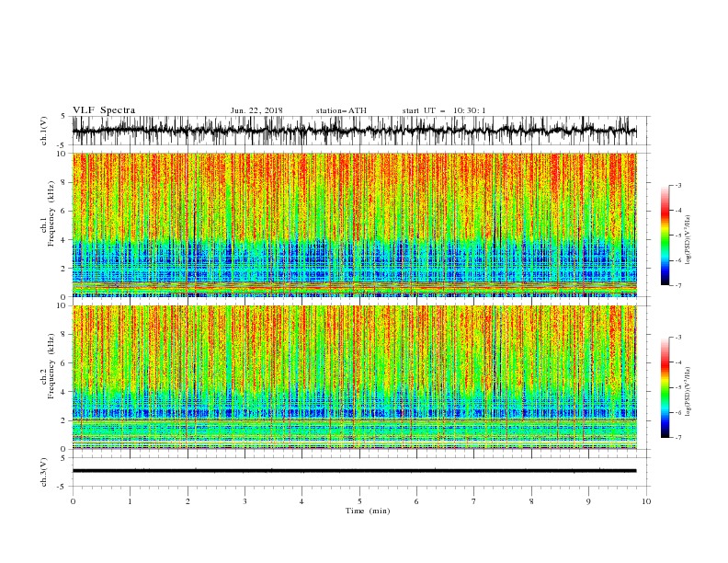Click the "station=ATH" header label
This screenshot has width=728, height=563.
tap(341, 110)
